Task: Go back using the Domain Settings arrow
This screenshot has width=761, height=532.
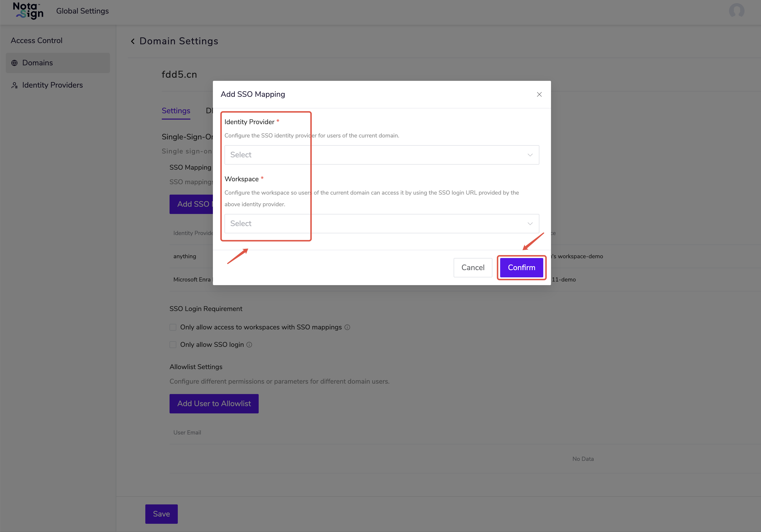Action: [133, 41]
